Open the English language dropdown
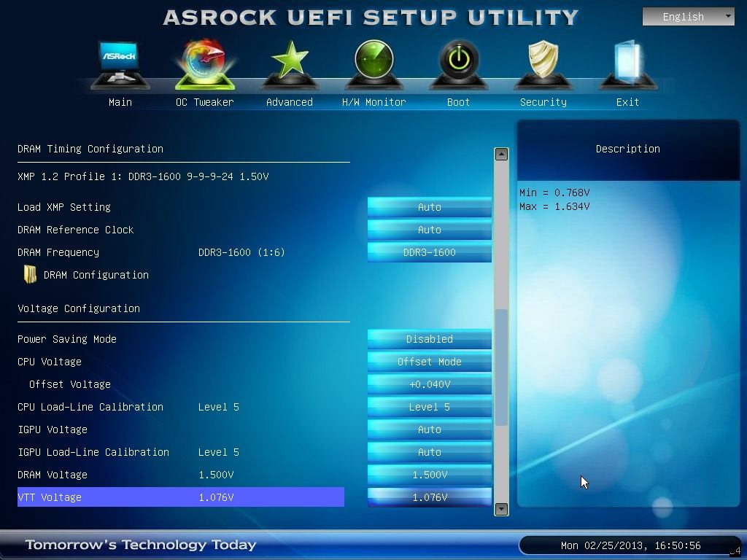Screen dimensions: 747x560 [689, 17]
